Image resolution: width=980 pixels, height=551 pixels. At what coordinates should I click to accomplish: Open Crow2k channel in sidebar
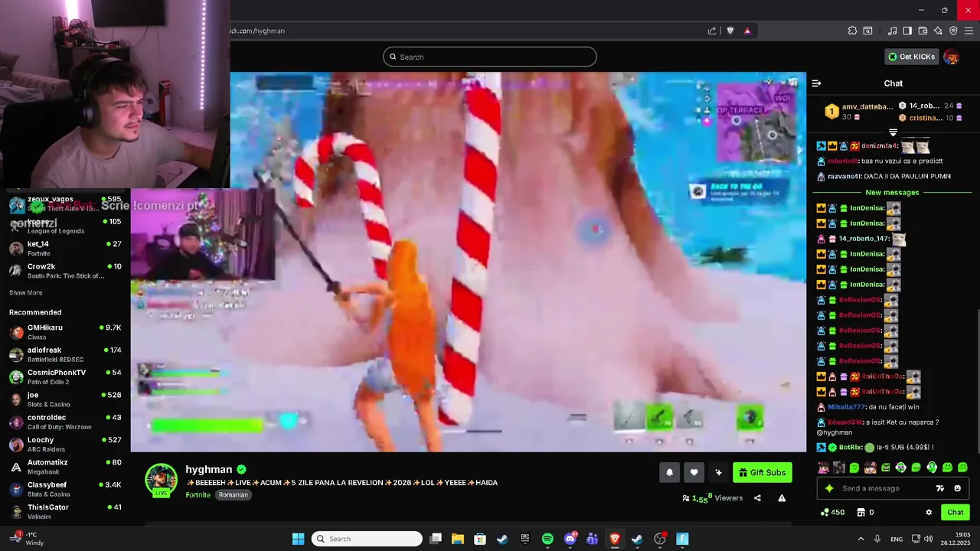click(x=65, y=270)
